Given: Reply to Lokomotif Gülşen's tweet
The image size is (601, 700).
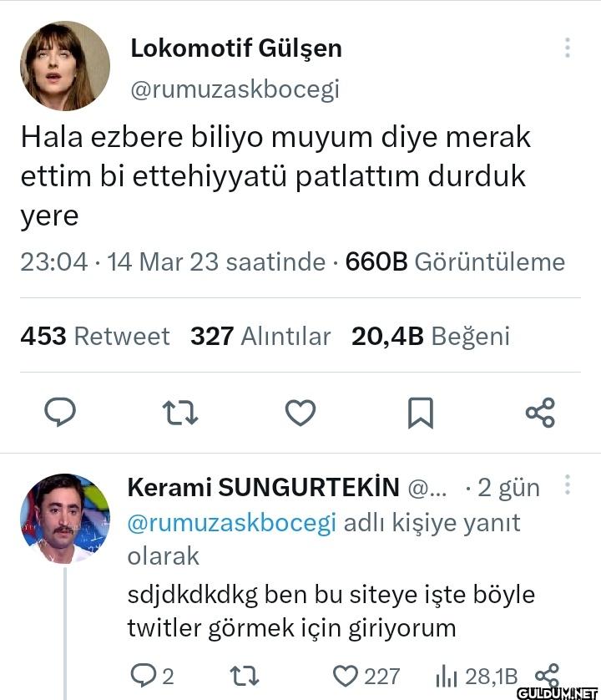Looking at the screenshot, I should (59, 412).
